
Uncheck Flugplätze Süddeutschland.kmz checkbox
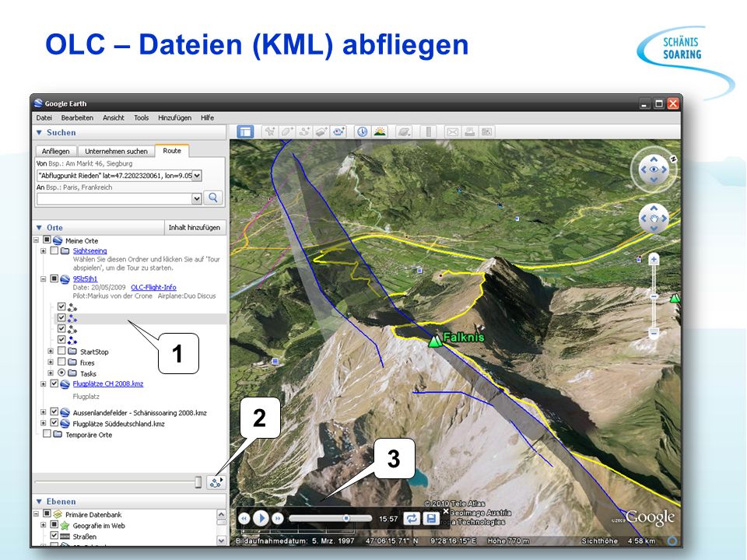click(x=54, y=422)
